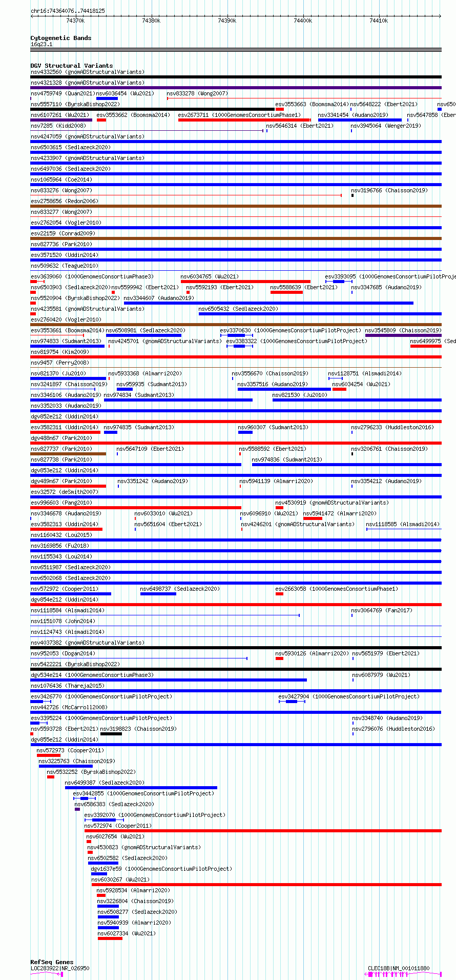Screen dimensions: 456x980
Task: Click the nsv3064769 (Fan2017) label
Action: coord(382,610)
